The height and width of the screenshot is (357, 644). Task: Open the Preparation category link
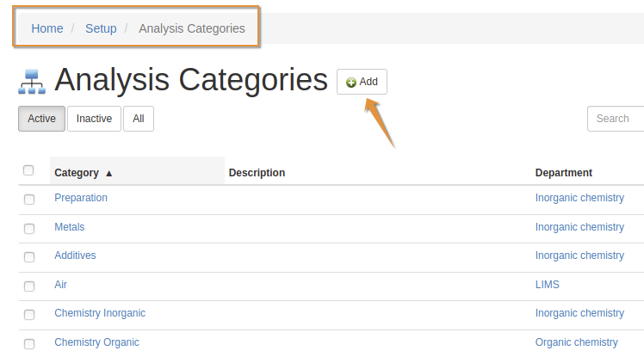(x=81, y=198)
